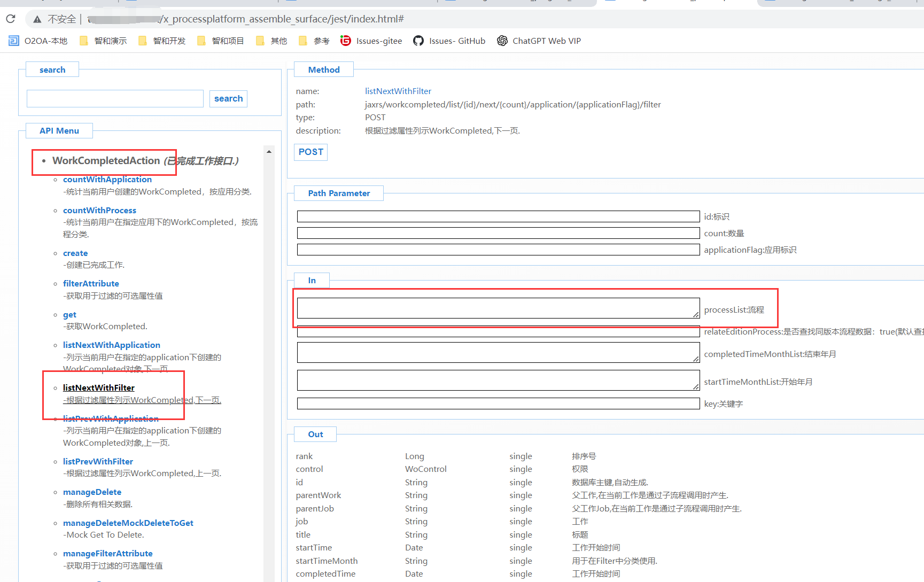This screenshot has height=582, width=924.
Task: Click the processList textarea
Action: pyautogui.click(x=498, y=308)
